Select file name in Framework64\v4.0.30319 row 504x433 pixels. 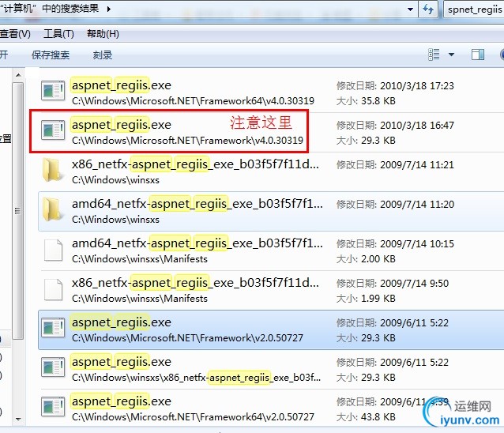122,85
